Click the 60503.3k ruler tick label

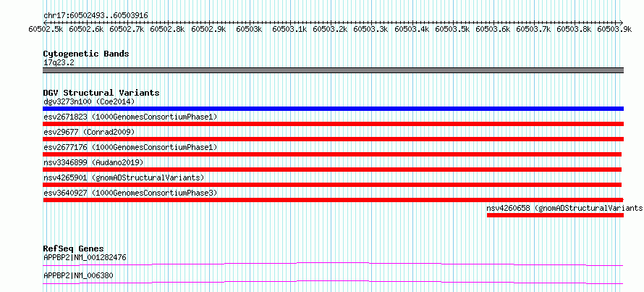(x=371, y=29)
